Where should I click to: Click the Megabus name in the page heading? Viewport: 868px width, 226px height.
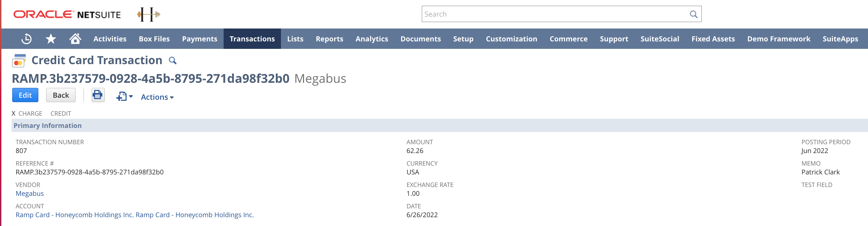tap(320, 79)
